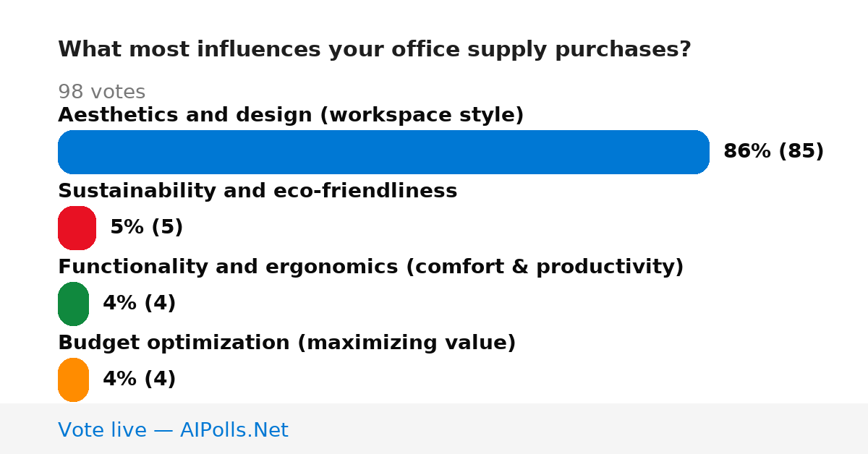Click the 86% (85) result text
Viewport: 868px width, 454px height.
[774, 152]
